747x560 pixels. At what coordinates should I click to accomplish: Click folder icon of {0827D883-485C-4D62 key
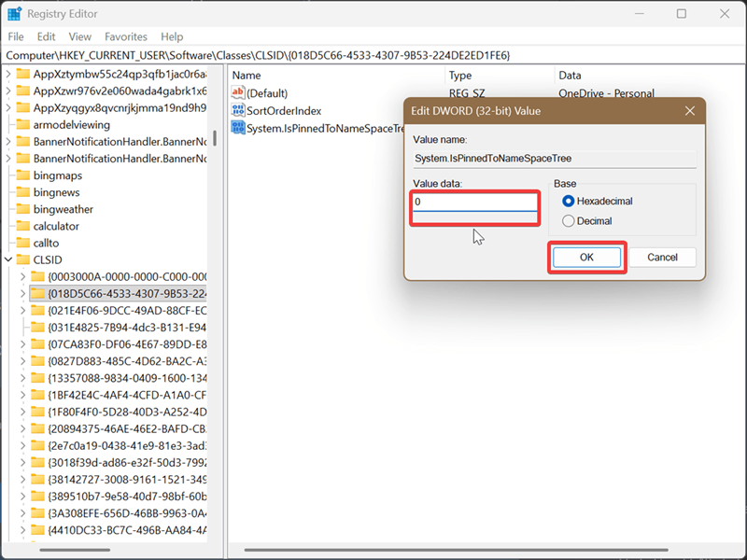pos(37,361)
